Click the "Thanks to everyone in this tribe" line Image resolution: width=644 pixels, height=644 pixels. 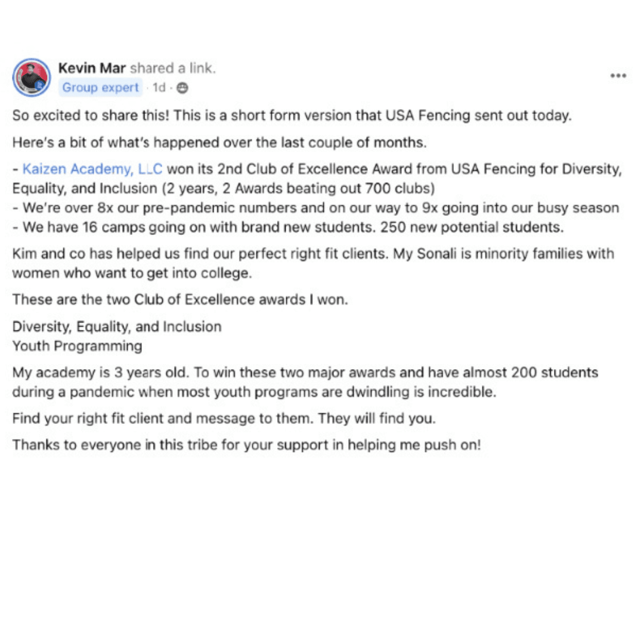tap(246, 445)
